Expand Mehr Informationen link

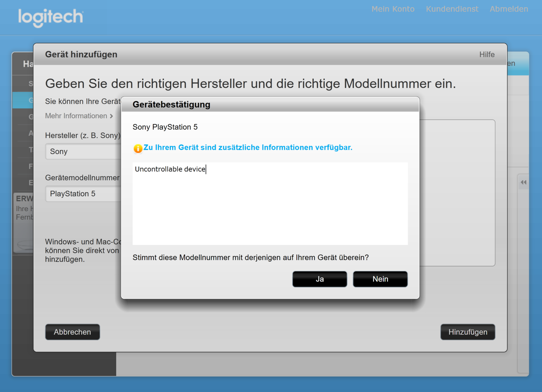(x=79, y=116)
